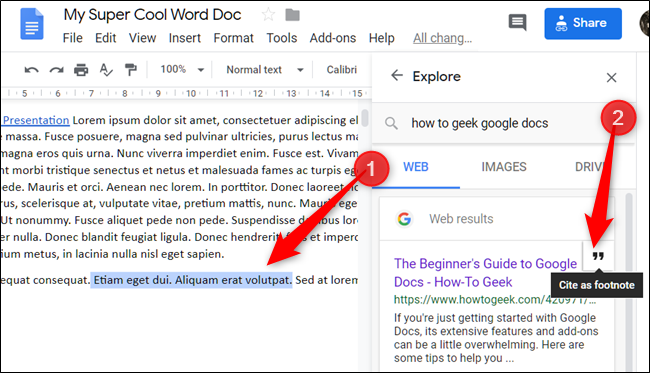Image resolution: width=650 pixels, height=373 pixels.
Task: Star the My Super Cool Word Doc document
Action: [x=268, y=15]
